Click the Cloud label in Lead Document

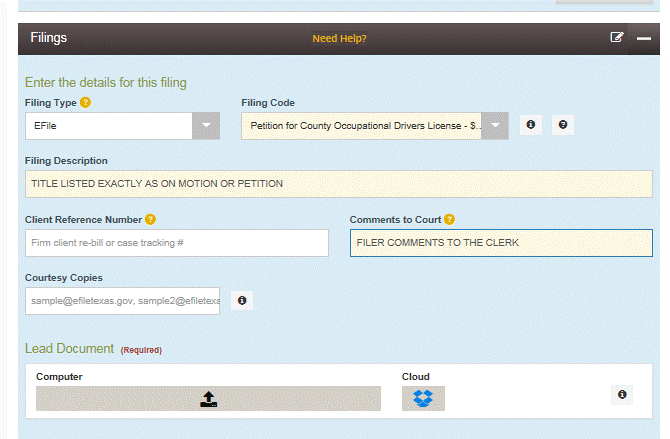click(x=416, y=377)
